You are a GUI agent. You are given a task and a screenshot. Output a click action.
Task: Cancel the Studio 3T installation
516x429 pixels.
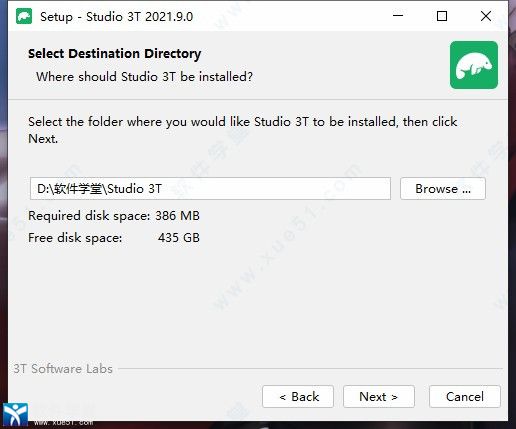click(x=465, y=397)
